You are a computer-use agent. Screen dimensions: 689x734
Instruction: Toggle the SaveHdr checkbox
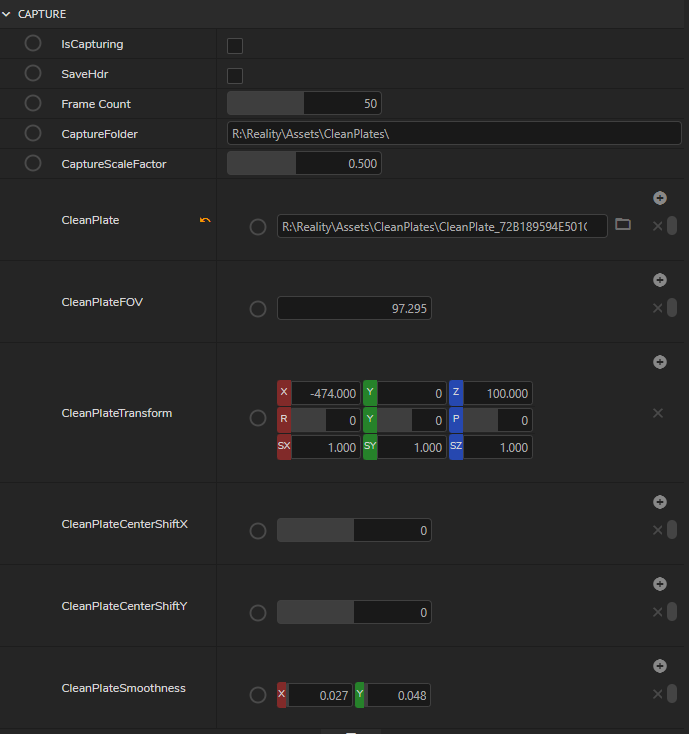pos(235,75)
